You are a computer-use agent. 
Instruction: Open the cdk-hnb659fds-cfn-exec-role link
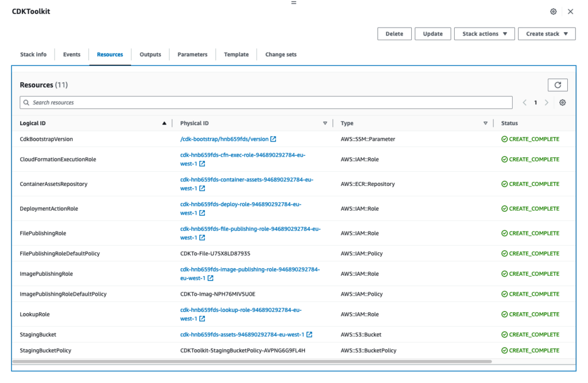pyautogui.click(x=242, y=155)
